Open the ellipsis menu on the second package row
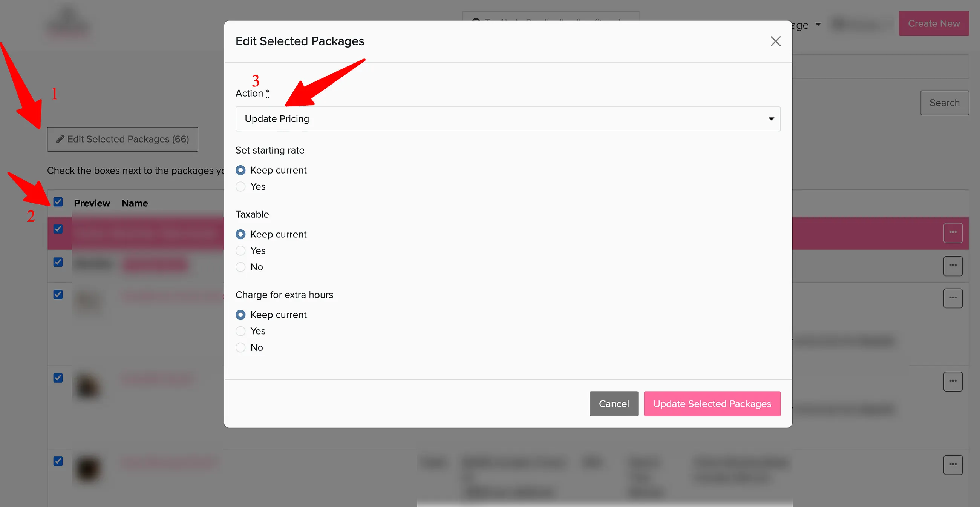 click(x=952, y=266)
